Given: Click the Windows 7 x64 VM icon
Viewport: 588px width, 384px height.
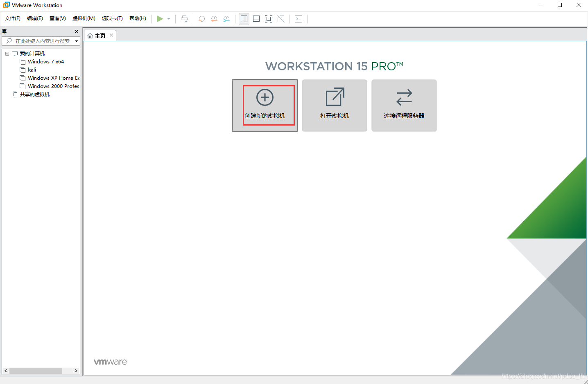Looking at the screenshot, I should tap(23, 62).
